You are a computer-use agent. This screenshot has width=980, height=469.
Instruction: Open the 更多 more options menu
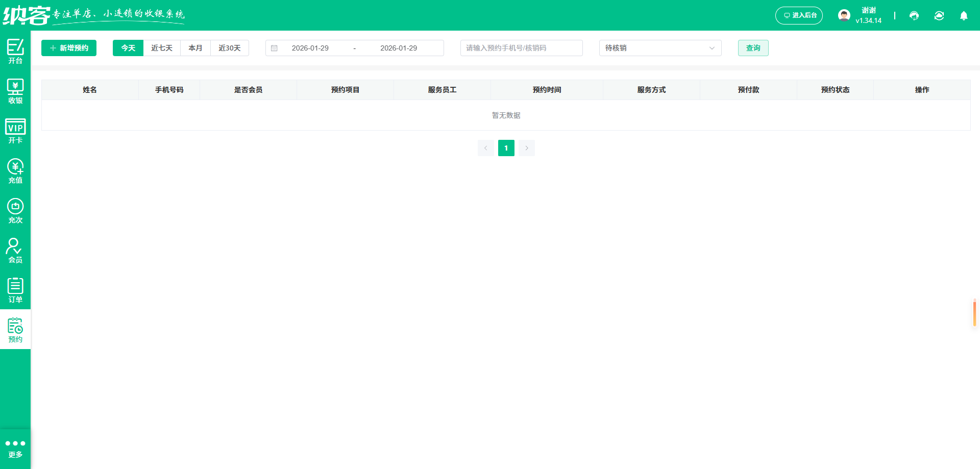point(15,448)
